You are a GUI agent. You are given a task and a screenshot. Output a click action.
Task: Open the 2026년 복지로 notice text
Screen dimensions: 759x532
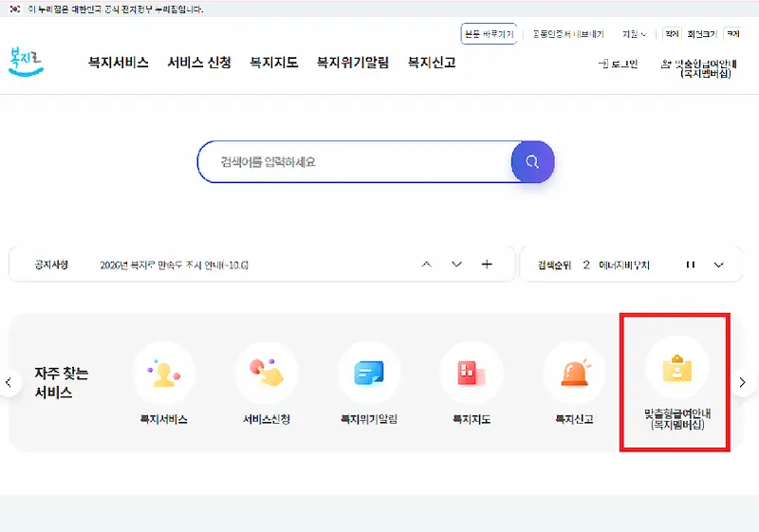coord(175,265)
